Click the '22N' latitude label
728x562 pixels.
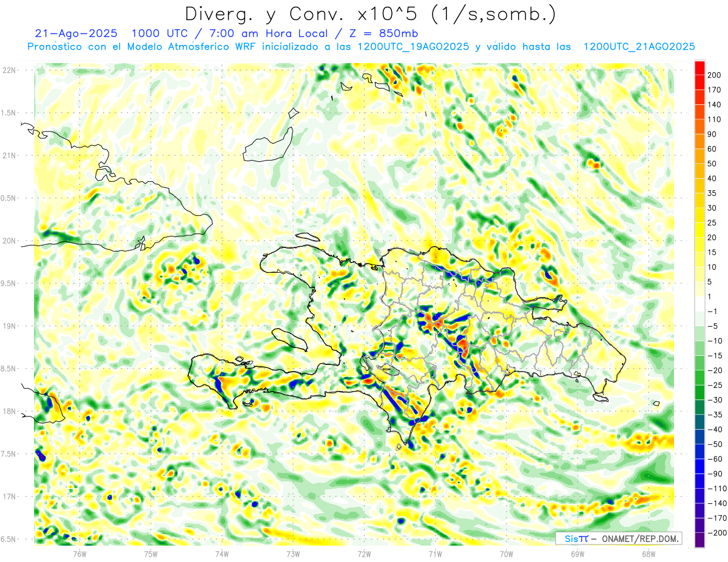[9, 70]
